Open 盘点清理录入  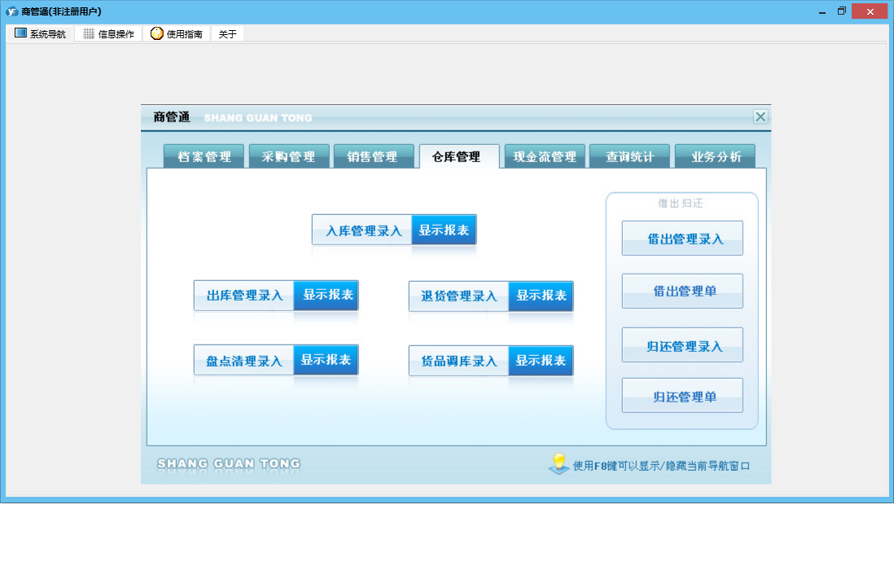(x=244, y=360)
